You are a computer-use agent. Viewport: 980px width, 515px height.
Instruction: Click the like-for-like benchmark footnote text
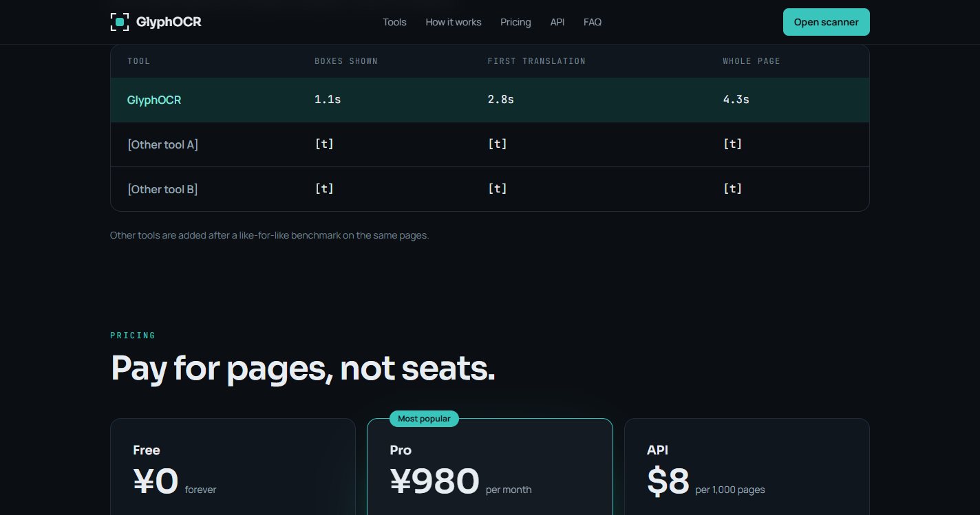[270, 235]
